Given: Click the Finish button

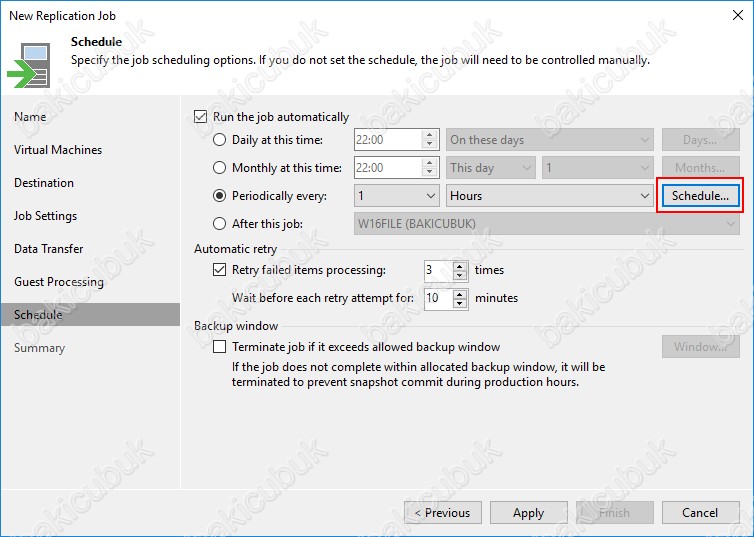Looking at the screenshot, I should click(x=615, y=512).
